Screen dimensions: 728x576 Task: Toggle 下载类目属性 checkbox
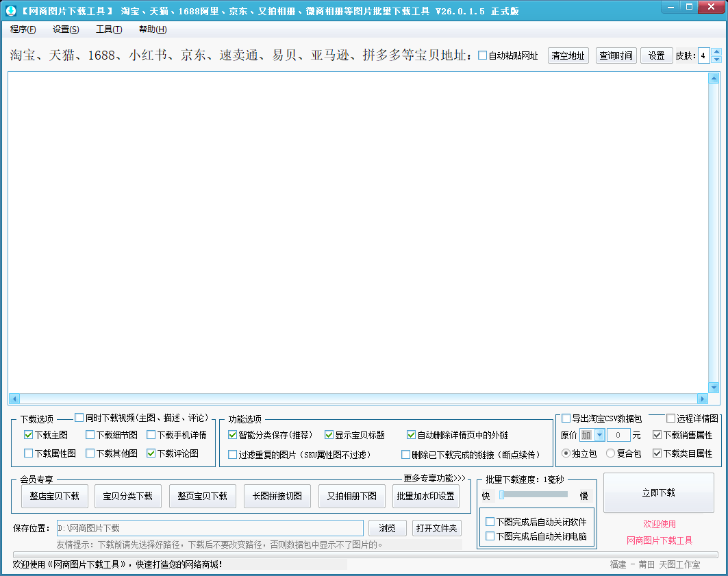click(x=657, y=453)
